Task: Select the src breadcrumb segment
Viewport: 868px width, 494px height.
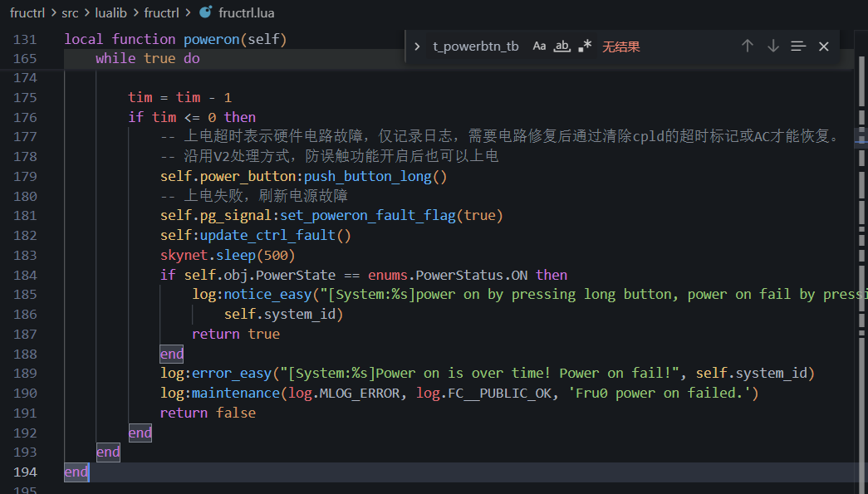Action: 70,12
